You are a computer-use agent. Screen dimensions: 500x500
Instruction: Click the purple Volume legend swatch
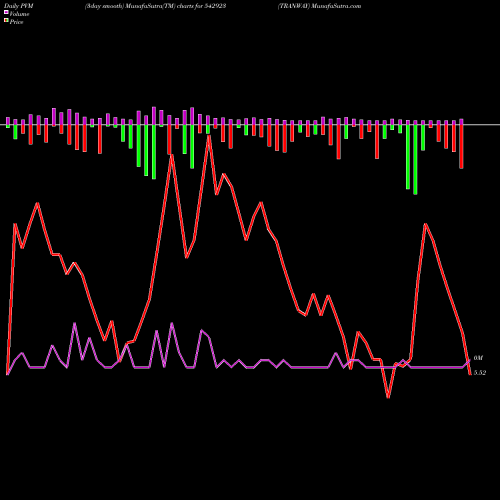(x=6, y=12)
